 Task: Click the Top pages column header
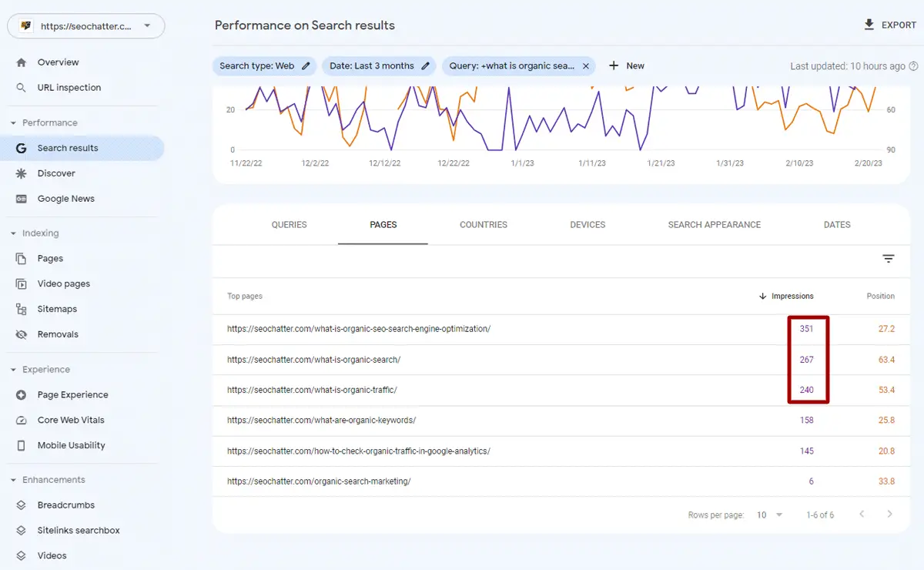[245, 296]
